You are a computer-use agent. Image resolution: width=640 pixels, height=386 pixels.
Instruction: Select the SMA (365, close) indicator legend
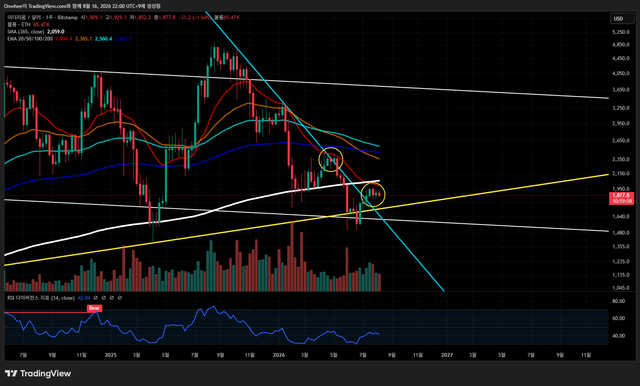25,31
